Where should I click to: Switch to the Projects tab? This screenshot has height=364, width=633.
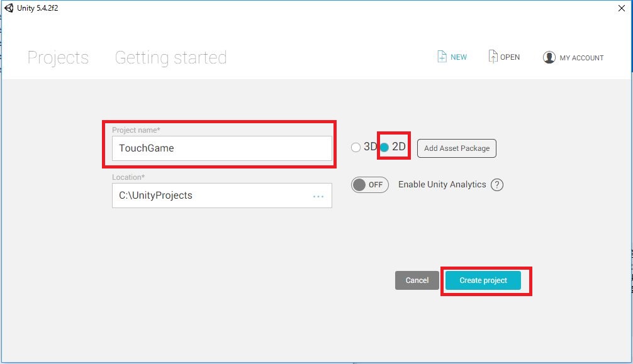point(58,57)
